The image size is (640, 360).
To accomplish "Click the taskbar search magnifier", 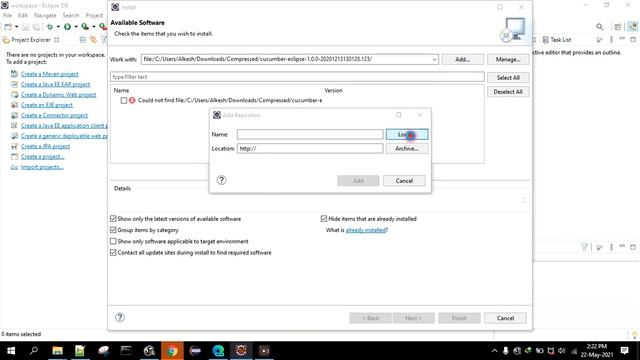I will (34, 351).
